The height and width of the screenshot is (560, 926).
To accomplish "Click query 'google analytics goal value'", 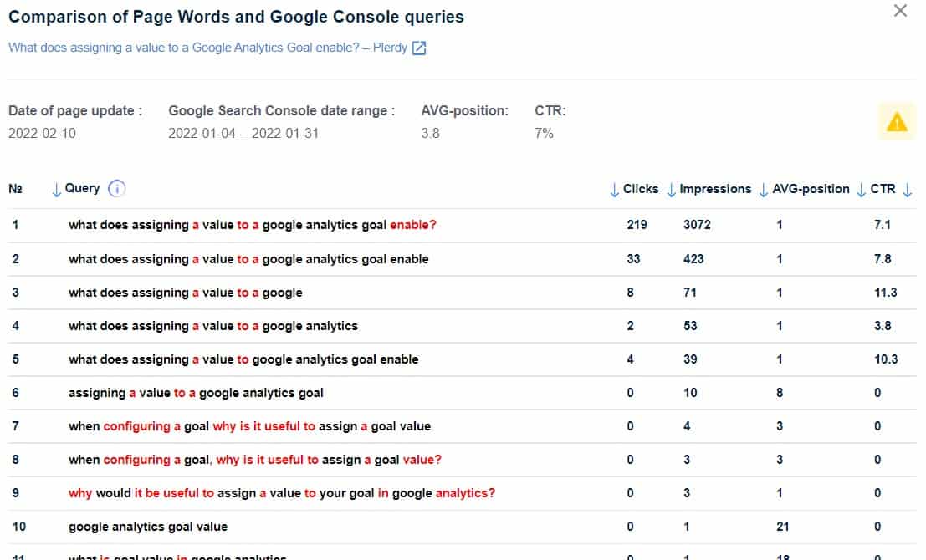I will [147, 527].
